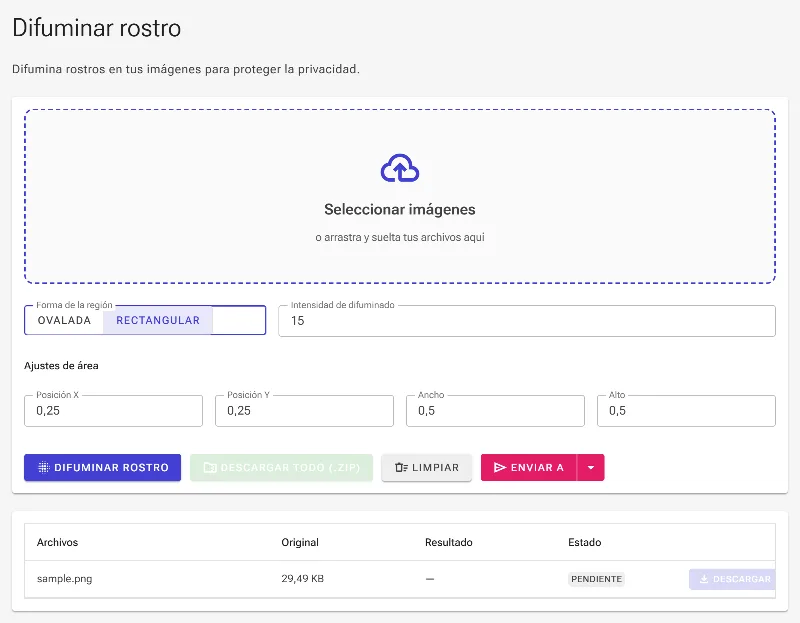Click the send arrow icon on Enviar A

pos(500,467)
